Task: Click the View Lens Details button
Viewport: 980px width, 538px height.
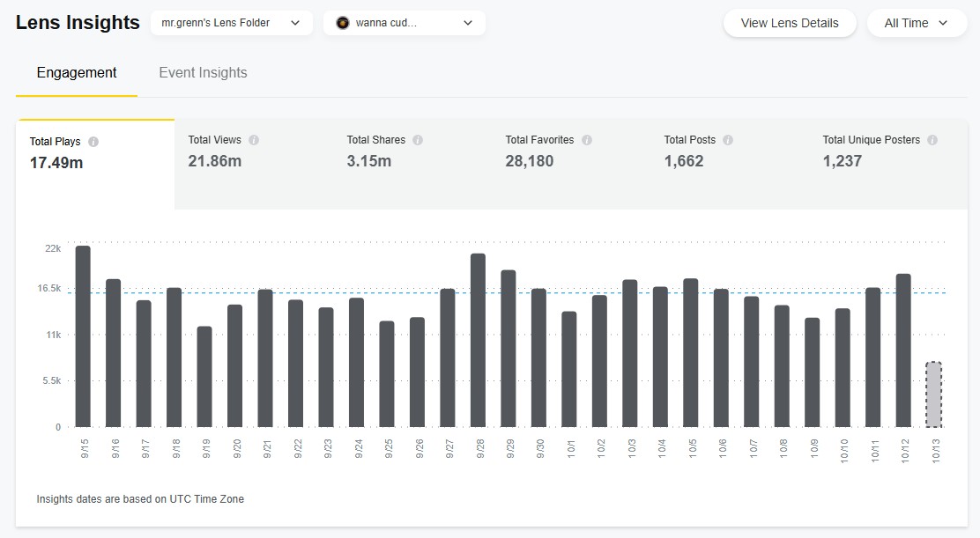Action: coord(789,23)
